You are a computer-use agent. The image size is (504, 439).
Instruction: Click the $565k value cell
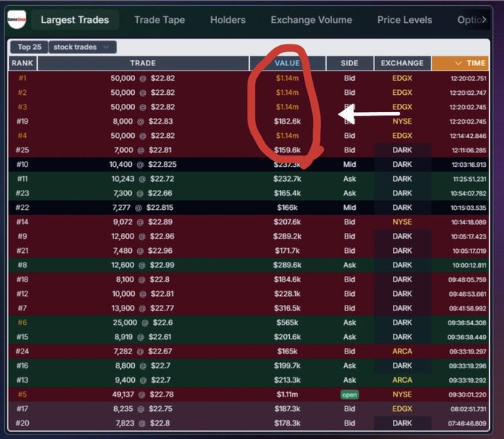coord(287,323)
